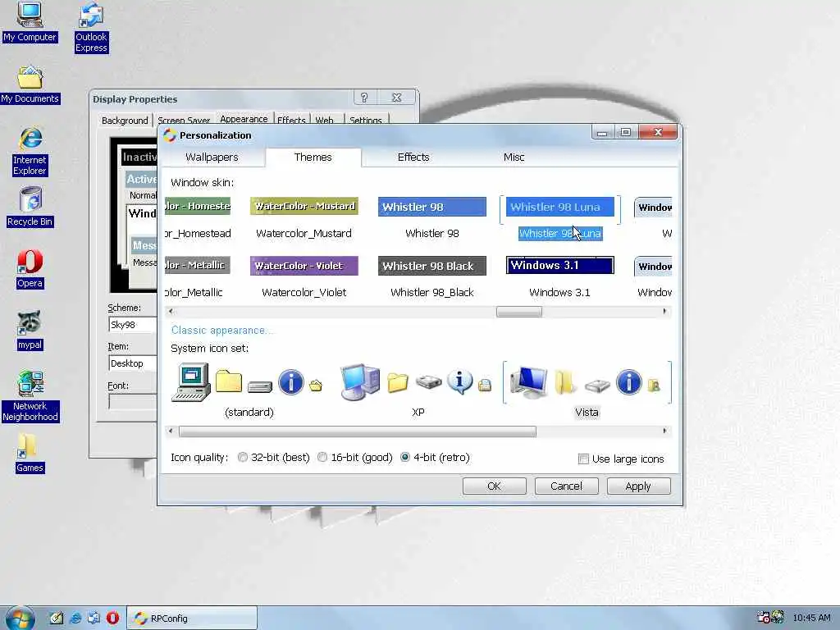Viewport: 840px width, 630px height.
Task: Click Display Properties help question button
Action: pyautogui.click(x=364, y=98)
